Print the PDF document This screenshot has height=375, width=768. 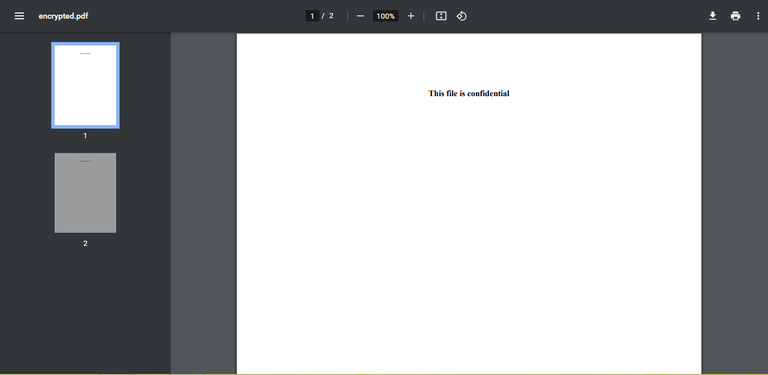coord(735,16)
